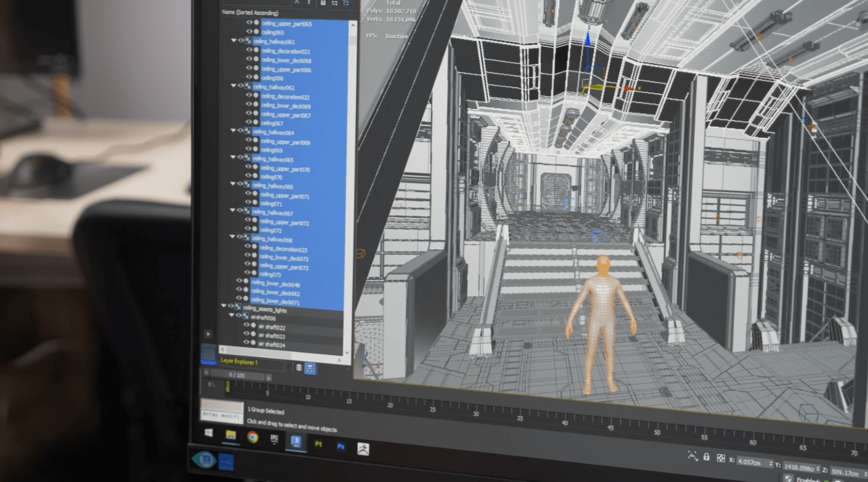
Task: Collapse the airshaft006 group
Action: [231, 315]
